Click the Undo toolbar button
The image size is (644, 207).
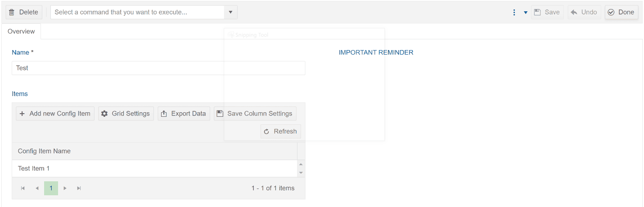click(x=584, y=12)
